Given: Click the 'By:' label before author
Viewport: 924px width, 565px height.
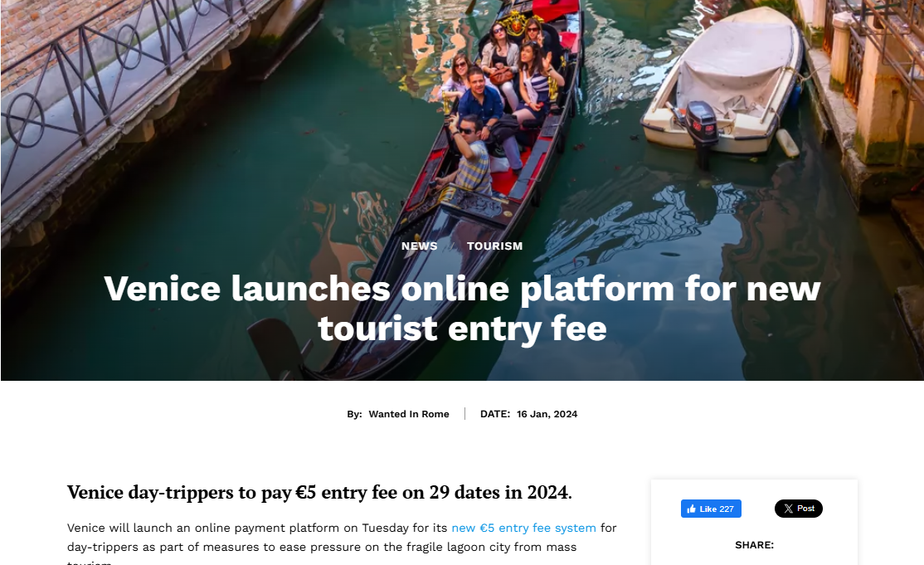Looking at the screenshot, I should [354, 414].
